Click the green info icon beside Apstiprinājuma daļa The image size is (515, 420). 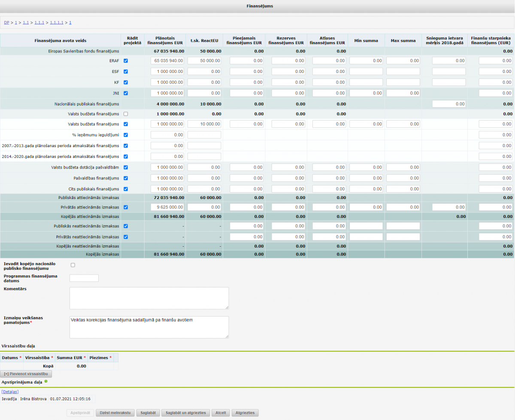click(x=45, y=381)
